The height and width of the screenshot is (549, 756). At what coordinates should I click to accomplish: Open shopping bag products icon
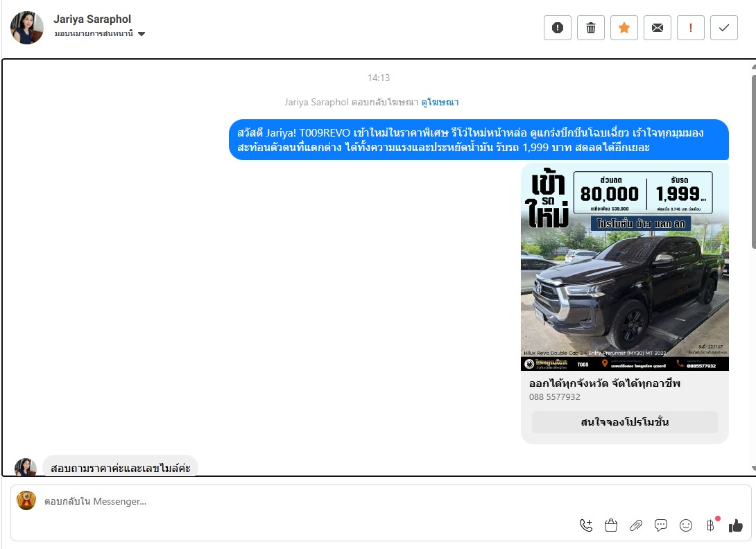click(611, 525)
